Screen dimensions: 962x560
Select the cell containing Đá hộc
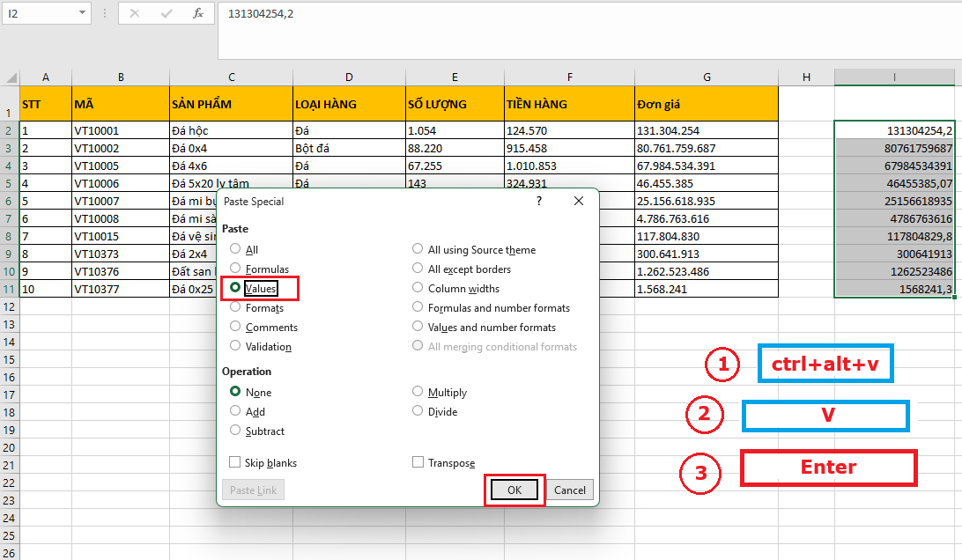tap(231, 130)
